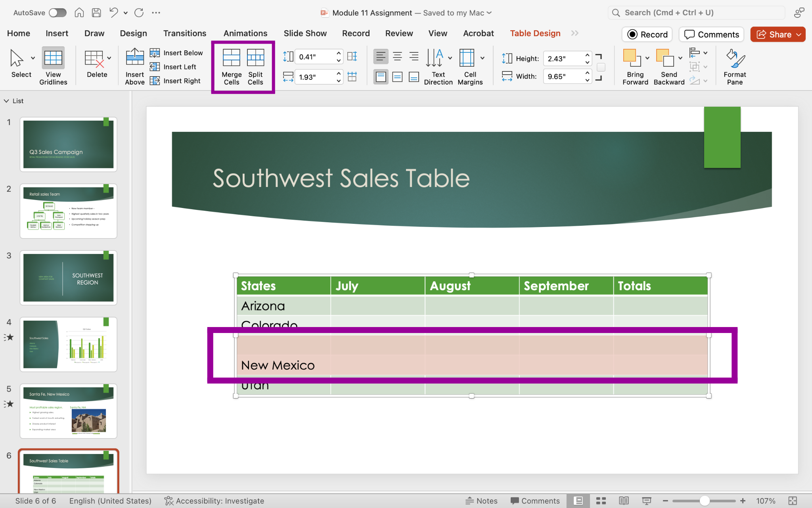This screenshot has height=508, width=812.
Task: Toggle Comments pane in status bar
Action: (535, 501)
